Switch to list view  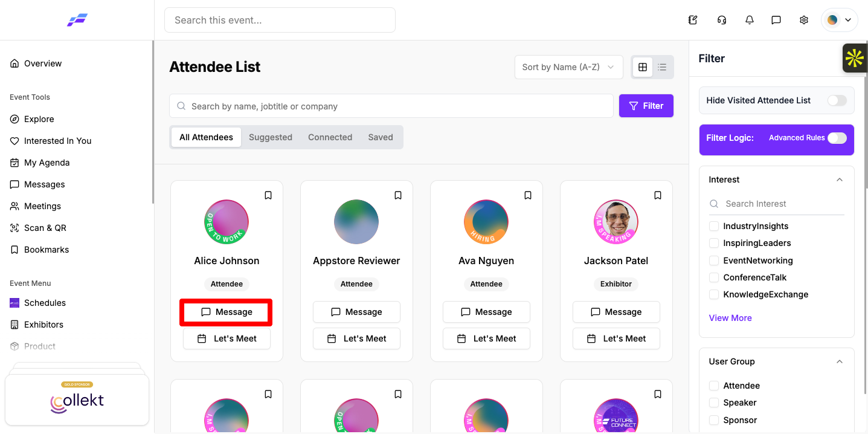[662, 67]
